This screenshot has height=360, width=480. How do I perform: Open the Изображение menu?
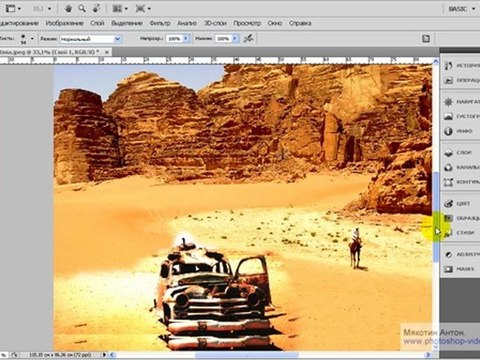(x=65, y=23)
